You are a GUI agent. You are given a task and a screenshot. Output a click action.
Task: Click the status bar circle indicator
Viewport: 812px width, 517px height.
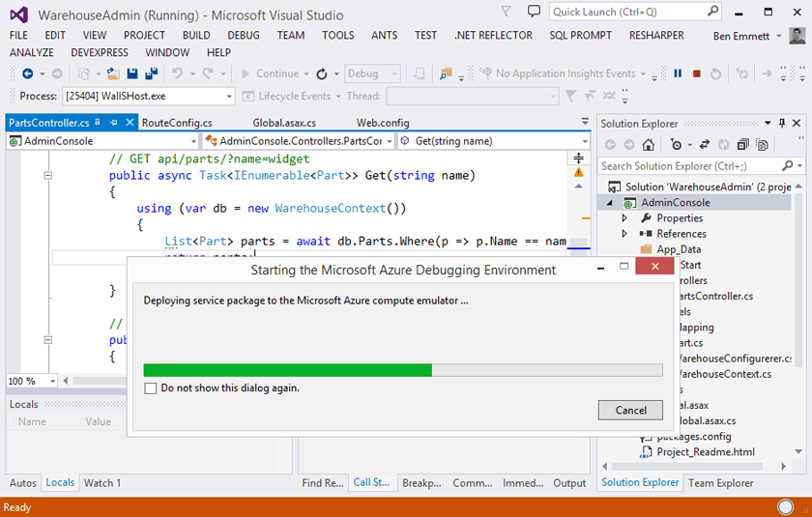785,507
